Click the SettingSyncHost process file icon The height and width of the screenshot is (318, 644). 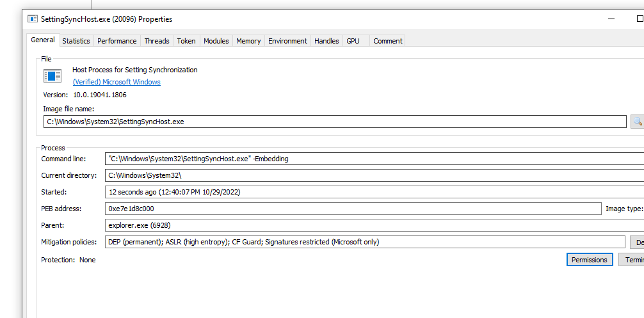click(52, 76)
